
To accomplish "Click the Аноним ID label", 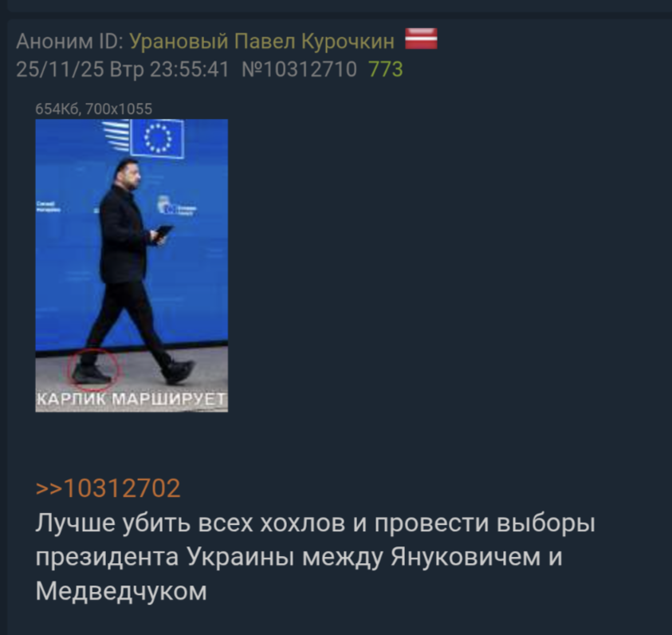I will 69,41.
